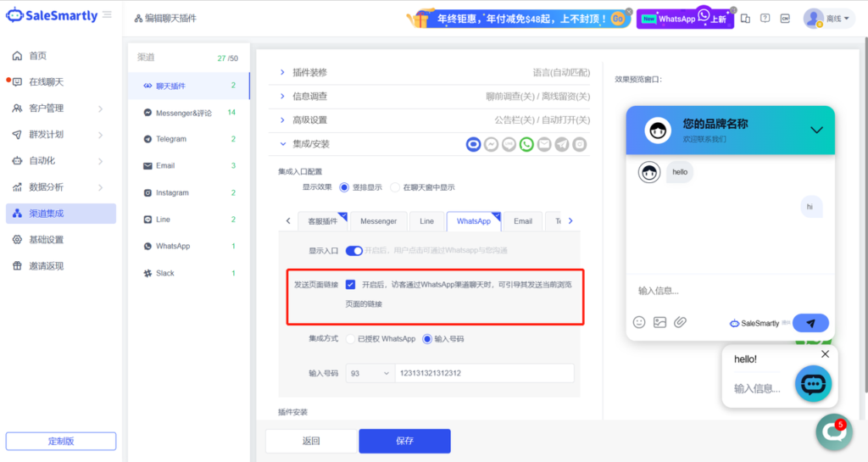Toggle the 显示入口 switch

click(353, 250)
